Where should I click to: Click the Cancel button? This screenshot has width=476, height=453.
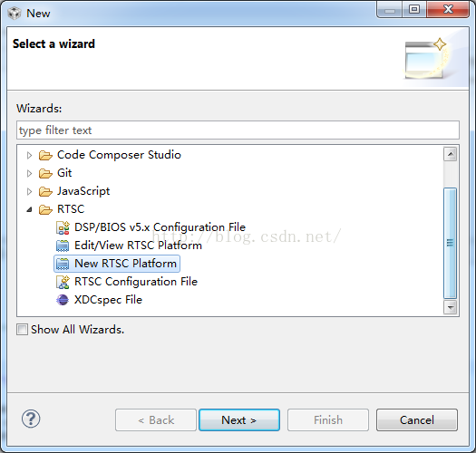click(417, 419)
